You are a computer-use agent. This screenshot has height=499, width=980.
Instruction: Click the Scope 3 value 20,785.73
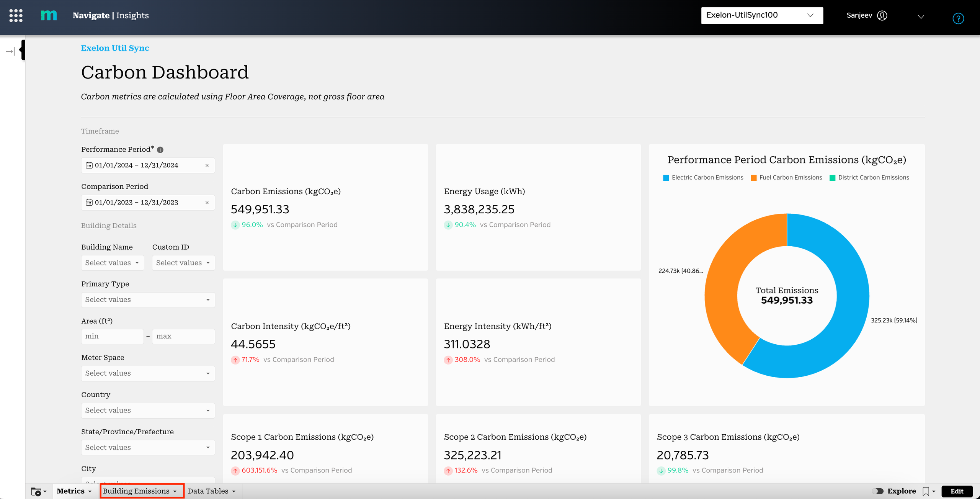point(683,455)
